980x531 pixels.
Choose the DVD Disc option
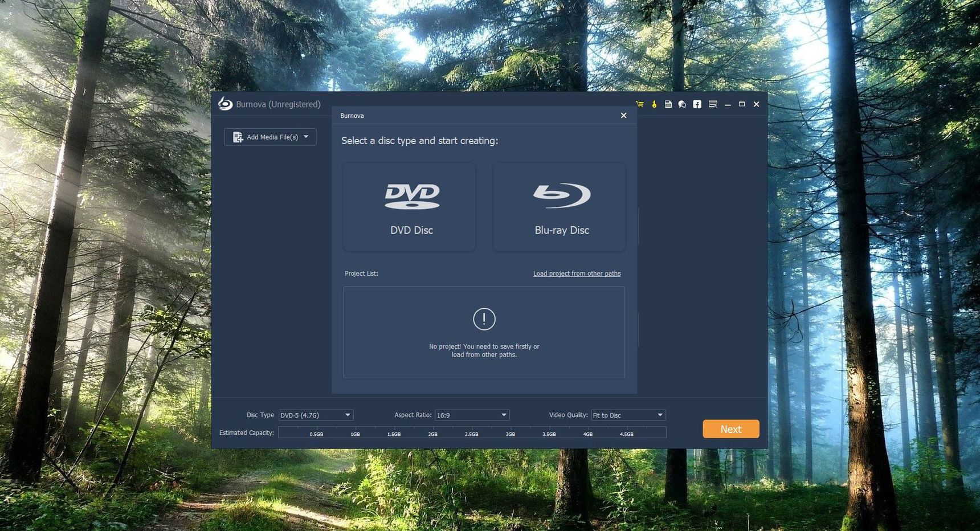(409, 207)
